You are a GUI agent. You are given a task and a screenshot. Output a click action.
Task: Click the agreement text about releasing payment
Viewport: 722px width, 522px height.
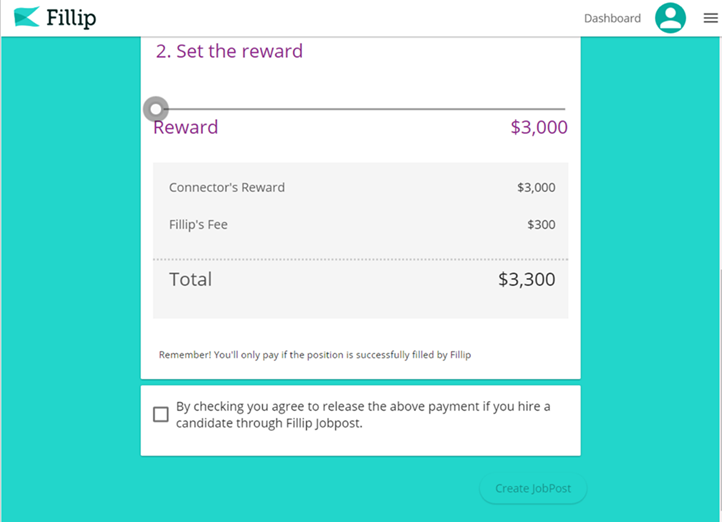[363, 415]
